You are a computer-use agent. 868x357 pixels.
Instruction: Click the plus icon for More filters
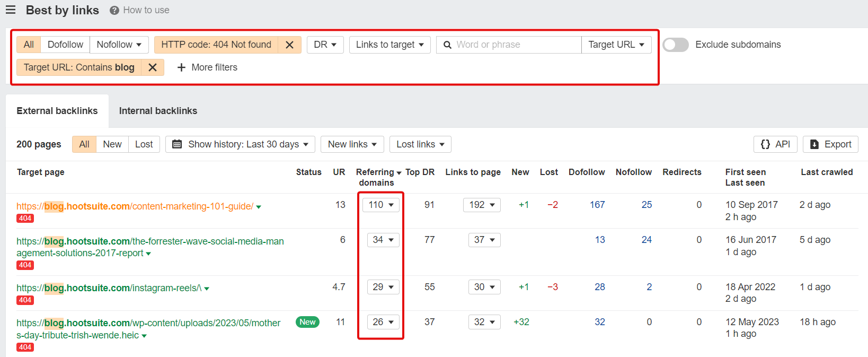click(181, 67)
